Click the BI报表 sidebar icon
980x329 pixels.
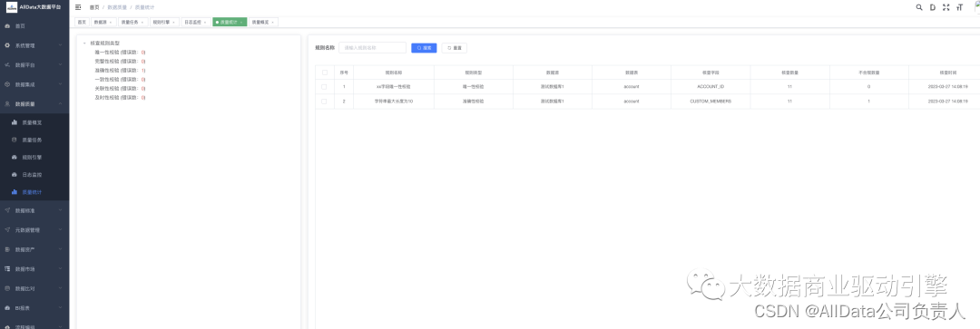click(7, 308)
